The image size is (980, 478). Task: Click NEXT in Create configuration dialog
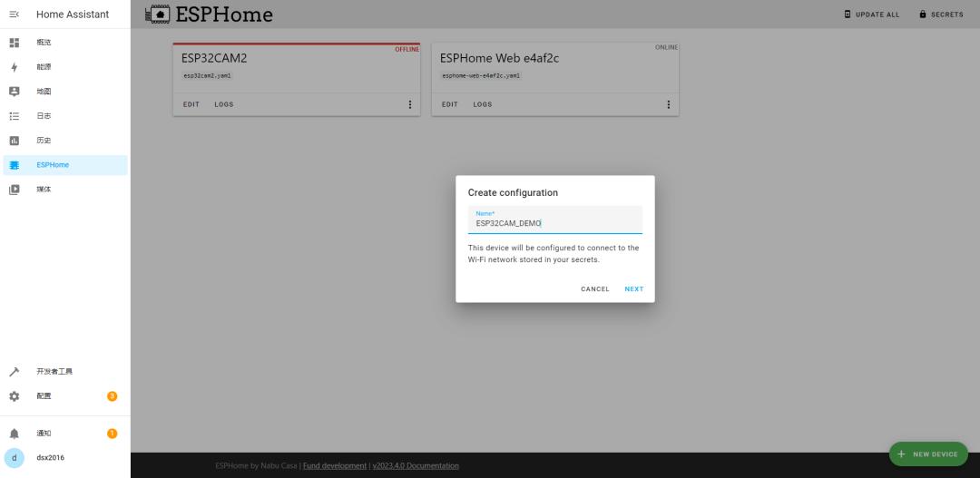(x=633, y=289)
